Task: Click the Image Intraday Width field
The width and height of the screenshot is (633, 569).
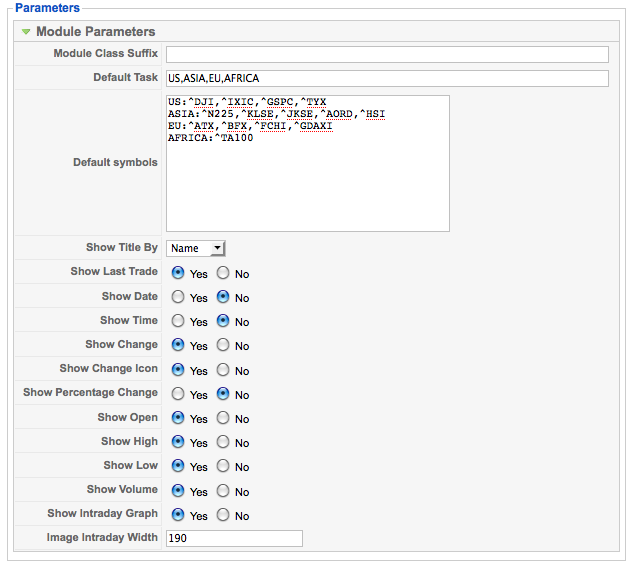Action: pyautogui.click(x=234, y=538)
